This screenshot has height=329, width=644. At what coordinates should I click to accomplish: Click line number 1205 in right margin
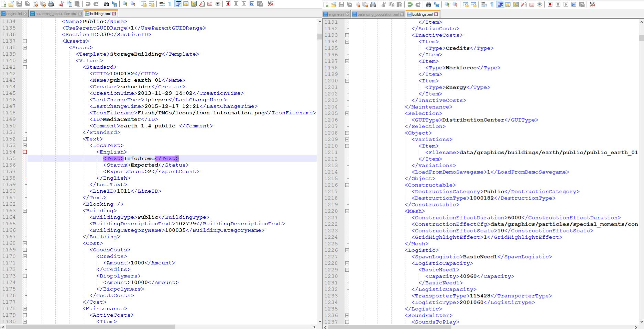[331, 113]
